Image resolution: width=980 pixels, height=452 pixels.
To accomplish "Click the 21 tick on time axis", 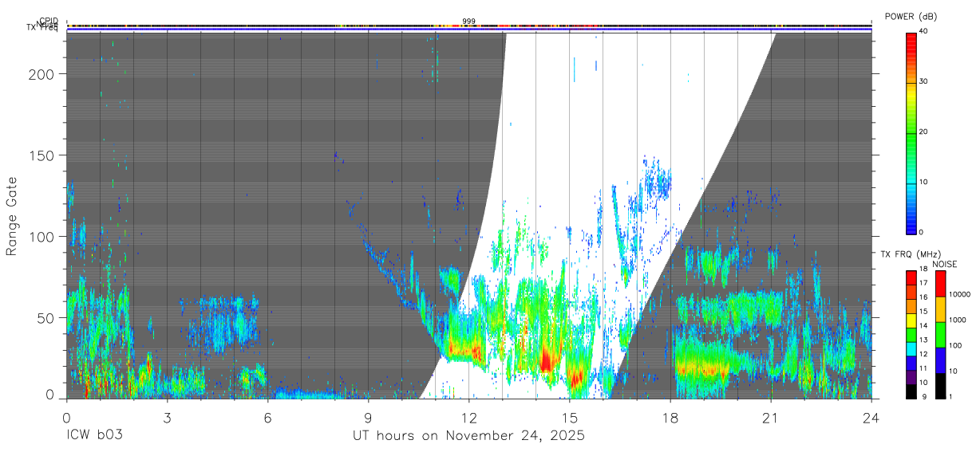I will (771, 417).
